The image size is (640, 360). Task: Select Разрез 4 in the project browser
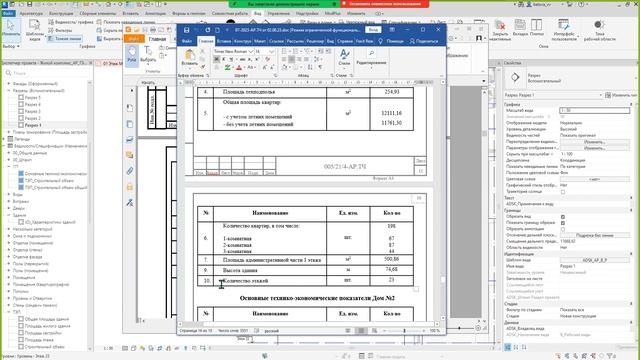[33, 104]
